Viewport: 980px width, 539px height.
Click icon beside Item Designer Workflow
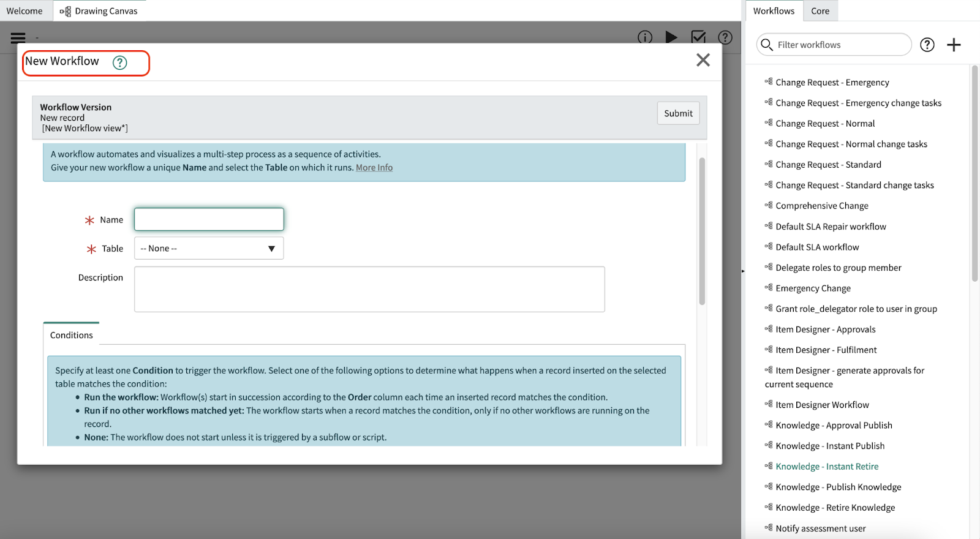click(769, 404)
